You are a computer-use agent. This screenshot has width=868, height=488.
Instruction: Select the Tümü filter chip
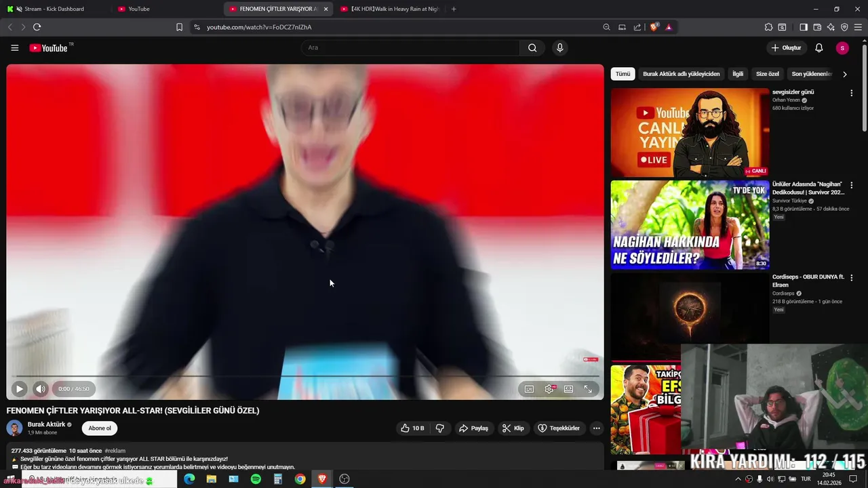(x=623, y=74)
